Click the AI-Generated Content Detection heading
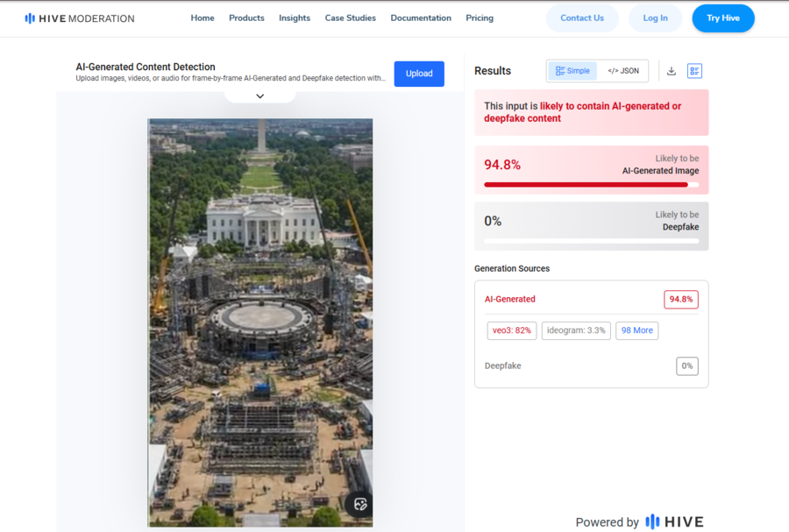 146,67
